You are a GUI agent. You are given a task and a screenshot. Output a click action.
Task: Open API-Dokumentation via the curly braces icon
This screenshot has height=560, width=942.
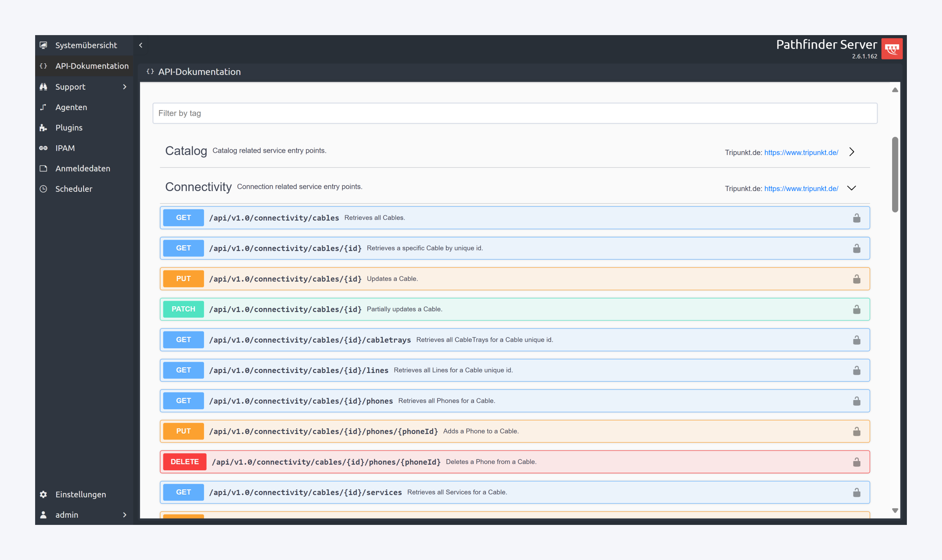[44, 66]
